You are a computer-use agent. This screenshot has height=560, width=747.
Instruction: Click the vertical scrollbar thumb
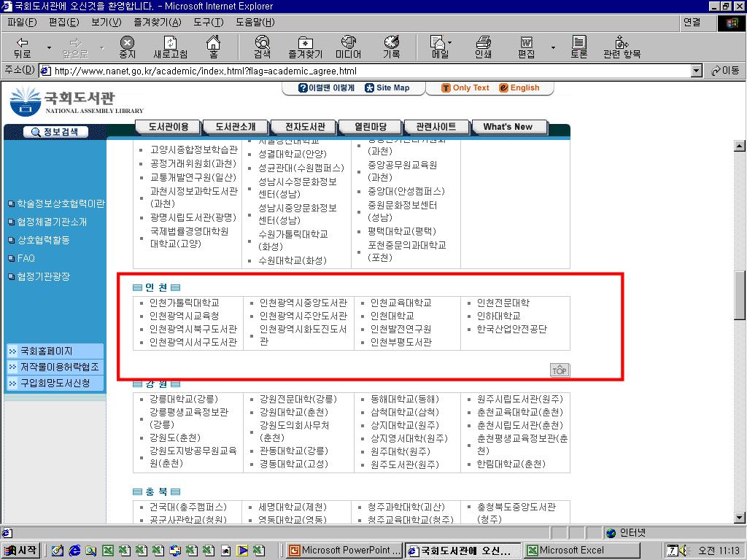[739, 295]
